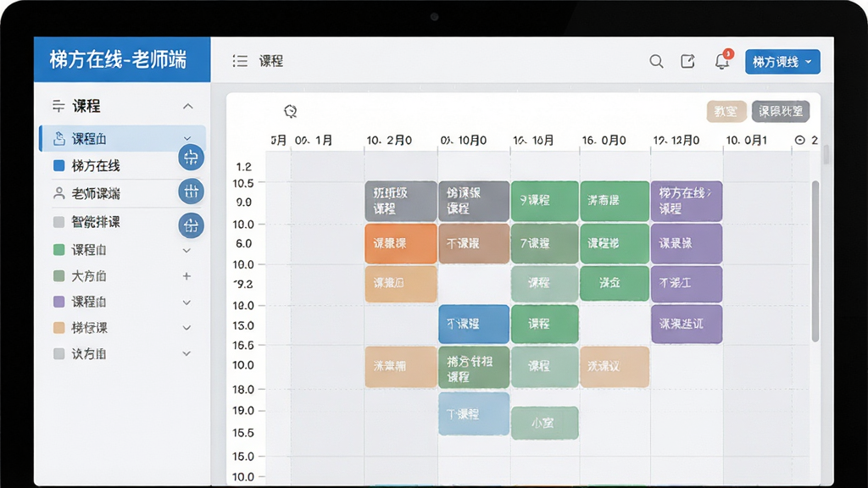This screenshot has width=868, height=488.
Task: Click the purple color square in sidebar
Action: click(x=58, y=302)
